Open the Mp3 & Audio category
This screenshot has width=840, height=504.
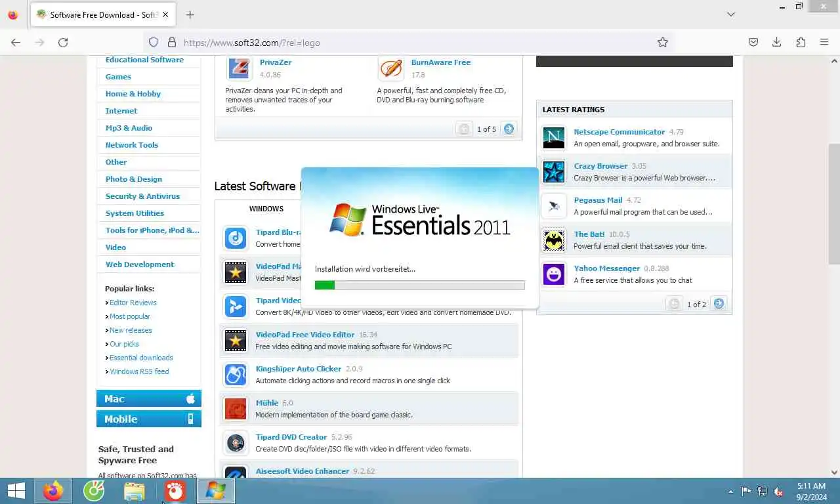point(129,128)
